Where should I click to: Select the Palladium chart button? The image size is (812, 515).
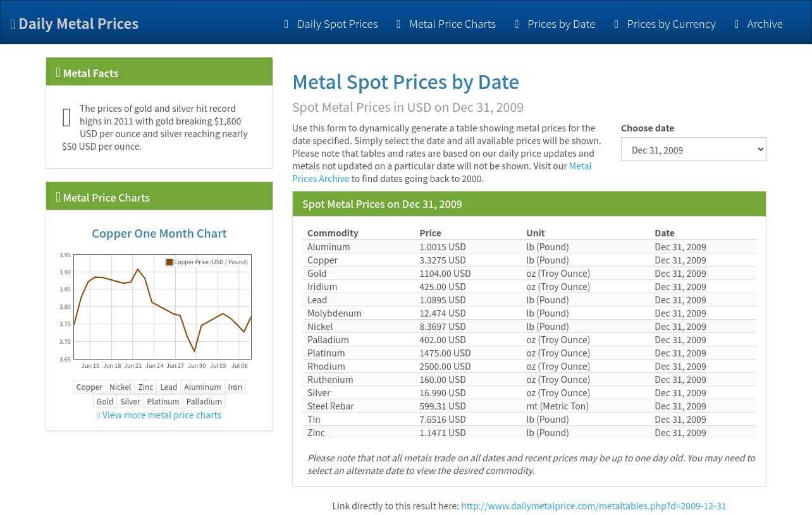[204, 401]
